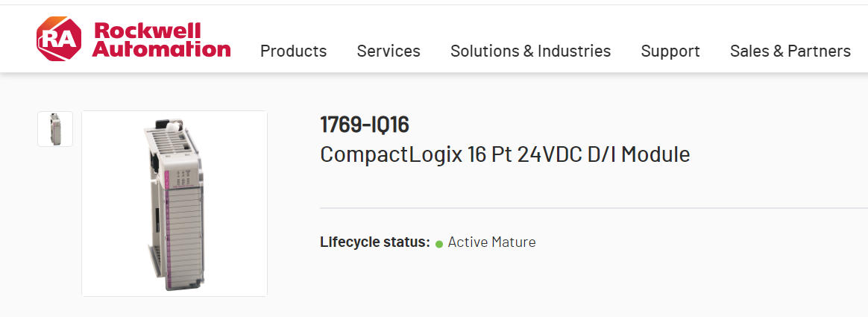Click the "Active Mature" status text

491,242
